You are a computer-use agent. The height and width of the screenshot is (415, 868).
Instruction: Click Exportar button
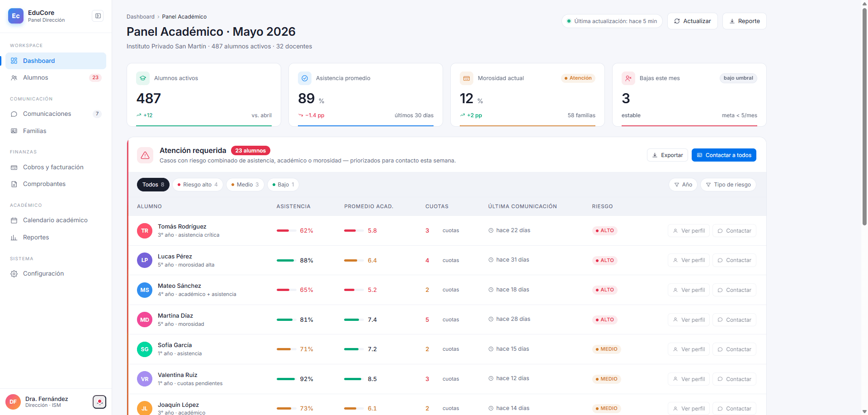click(668, 155)
